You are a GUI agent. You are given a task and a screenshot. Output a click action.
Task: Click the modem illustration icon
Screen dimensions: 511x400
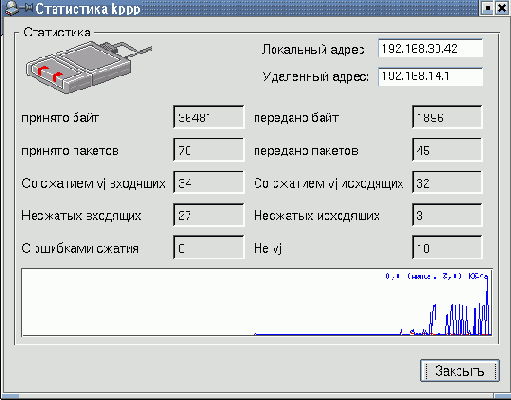click(88, 67)
